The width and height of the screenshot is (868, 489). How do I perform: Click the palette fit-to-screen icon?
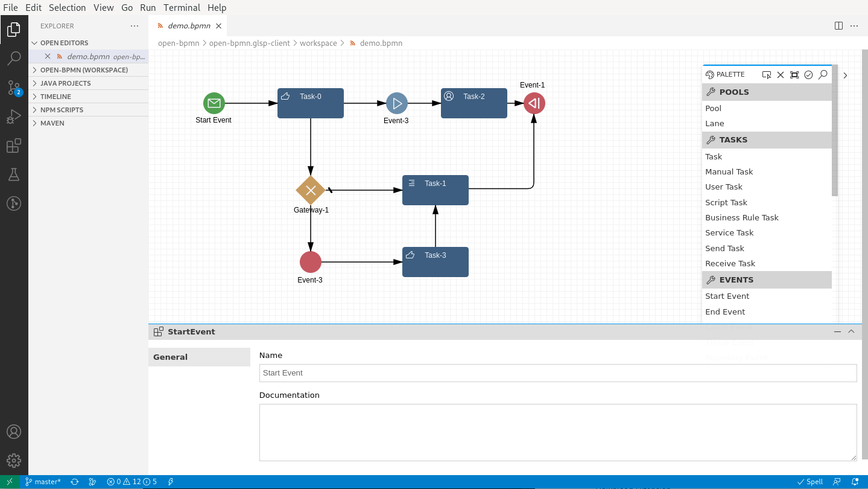coord(794,75)
